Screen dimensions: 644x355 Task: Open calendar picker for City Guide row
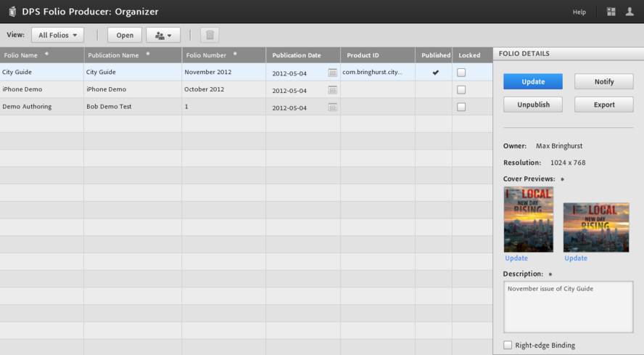tap(333, 73)
